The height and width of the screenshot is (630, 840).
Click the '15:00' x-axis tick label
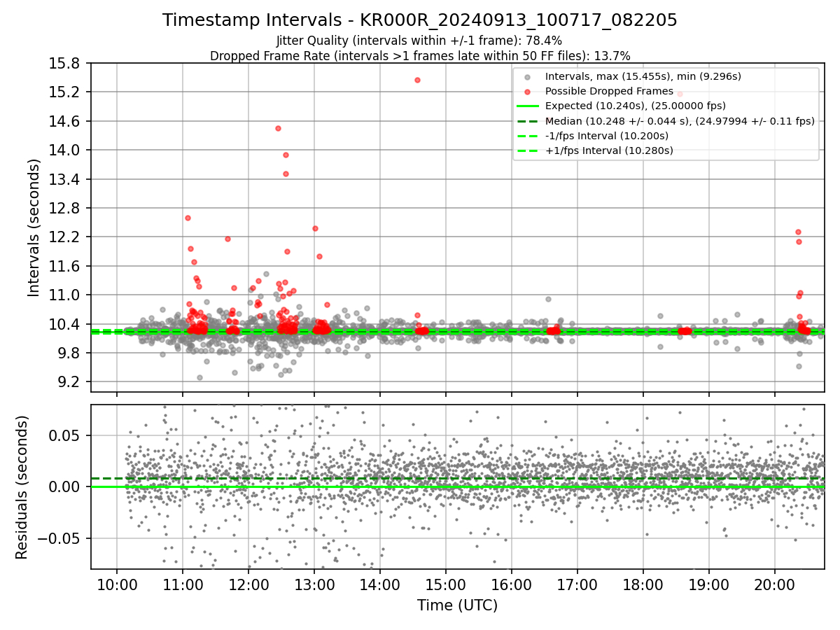[x=445, y=584]
